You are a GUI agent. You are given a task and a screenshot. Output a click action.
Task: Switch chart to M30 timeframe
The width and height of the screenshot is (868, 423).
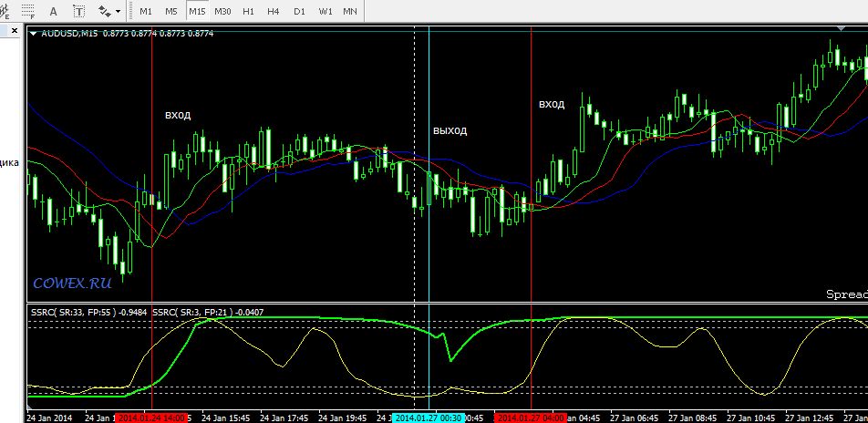tap(222, 11)
